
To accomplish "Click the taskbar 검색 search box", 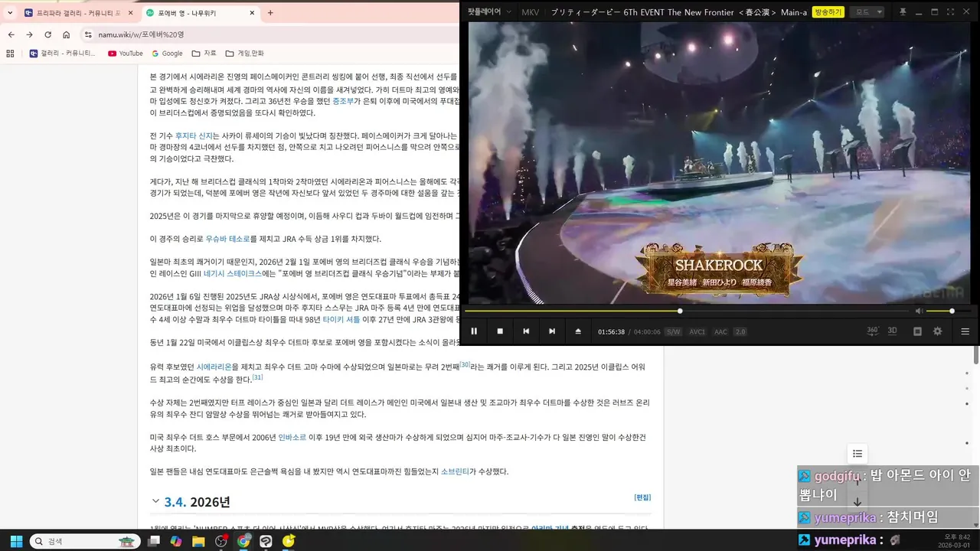I will point(84,541).
